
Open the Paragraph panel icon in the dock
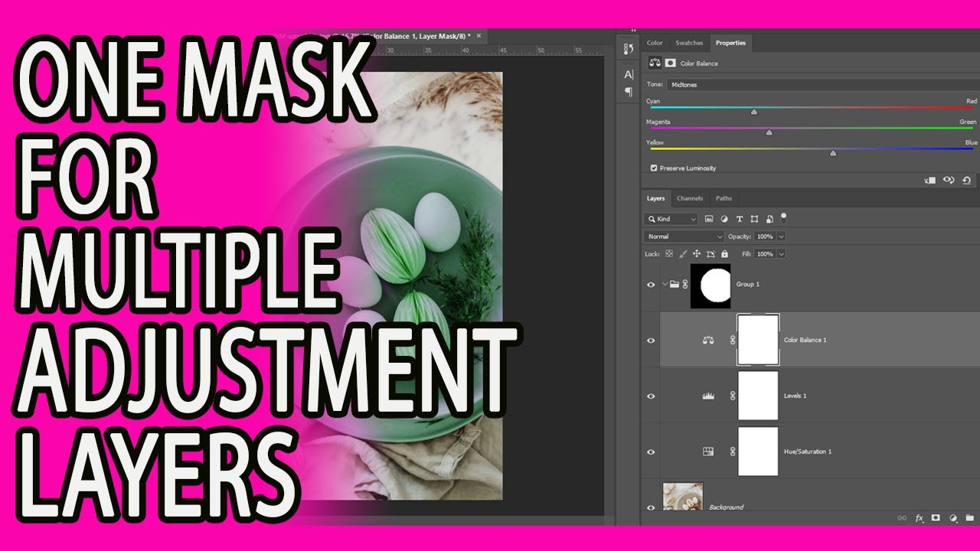tap(629, 92)
